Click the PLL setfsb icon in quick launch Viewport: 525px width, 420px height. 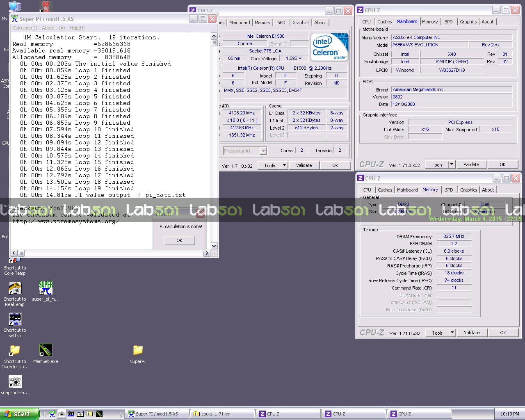point(71,414)
